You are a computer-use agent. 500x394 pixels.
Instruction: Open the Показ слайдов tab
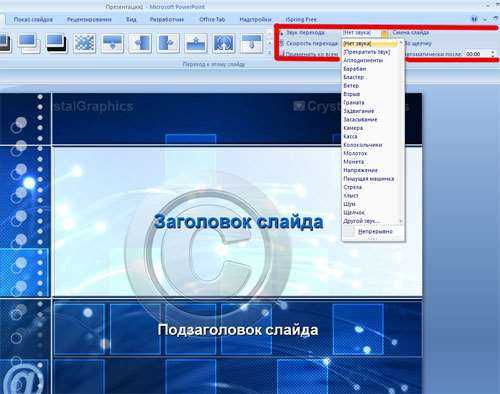pyautogui.click(x=33, y=20)
